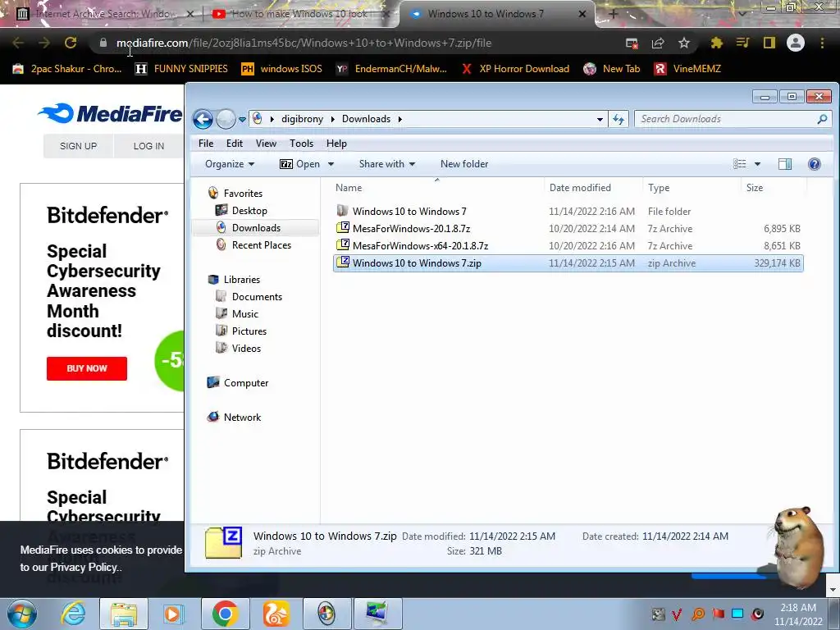Image resolution: width=840 pixels, height=630 pixels.
Task: Click the Explorer help question mark icon
Action: coord(815,164)
